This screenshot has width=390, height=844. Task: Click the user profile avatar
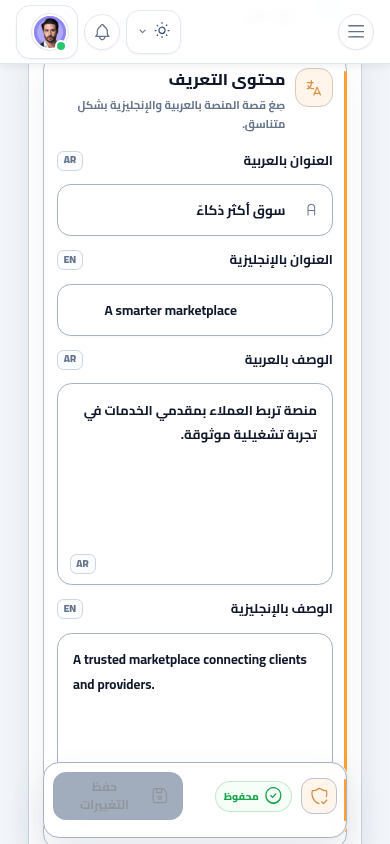pyautogui.click(x=49, y=32)
